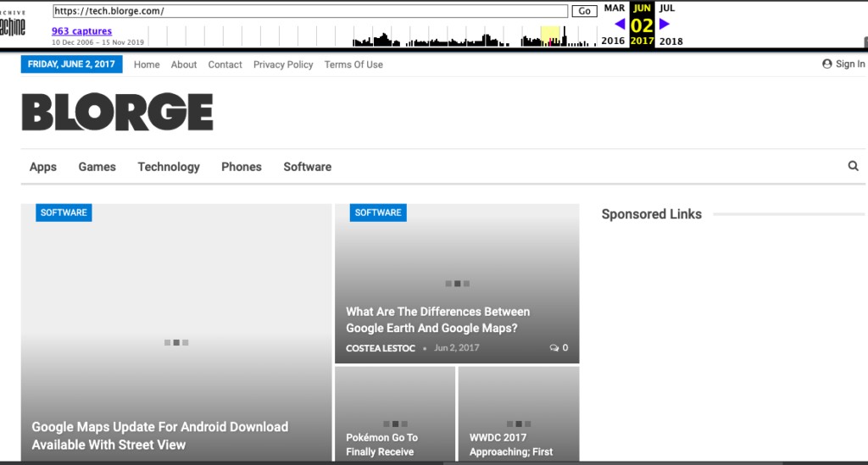Open the Privacy Policy link
Screen dimensions: 868x465
coord(283,64)
